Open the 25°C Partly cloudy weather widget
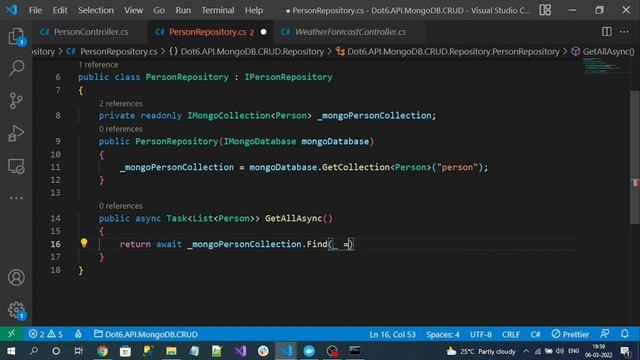The image size is (640, 360). click(481, 351)
